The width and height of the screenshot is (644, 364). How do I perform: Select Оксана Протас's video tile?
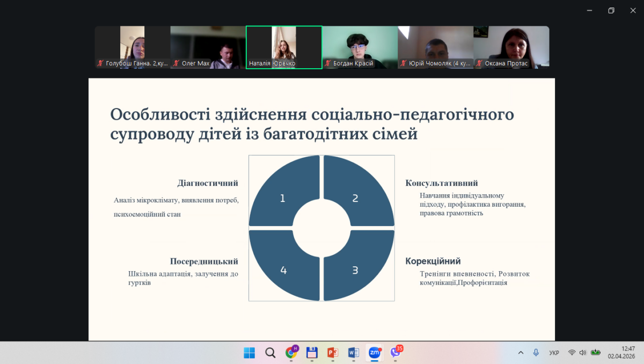[511, 47]
